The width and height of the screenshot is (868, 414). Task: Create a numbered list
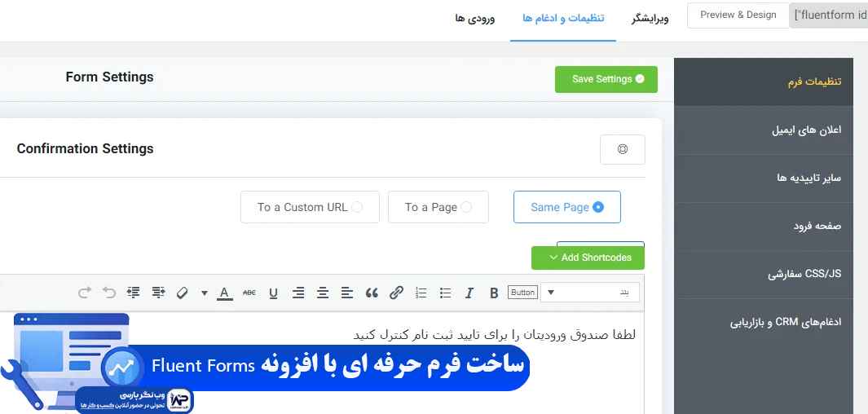point(421,293)
